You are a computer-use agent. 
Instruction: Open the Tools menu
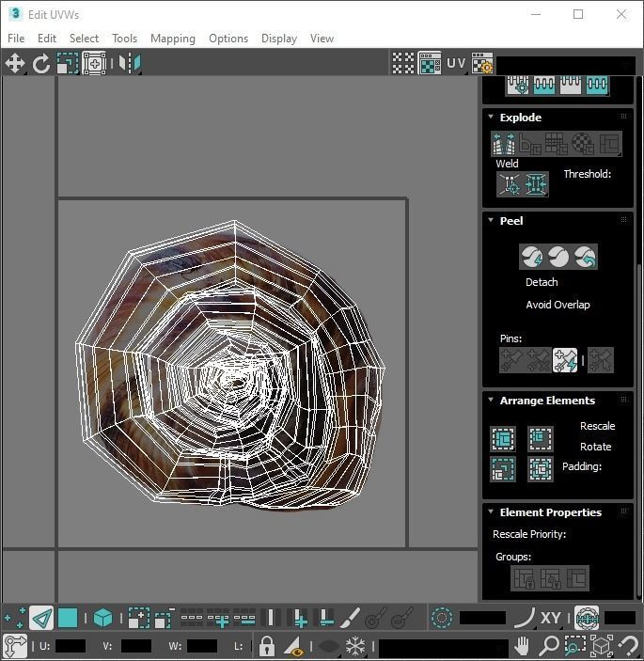pyautogui.click(x=125, y=39)
